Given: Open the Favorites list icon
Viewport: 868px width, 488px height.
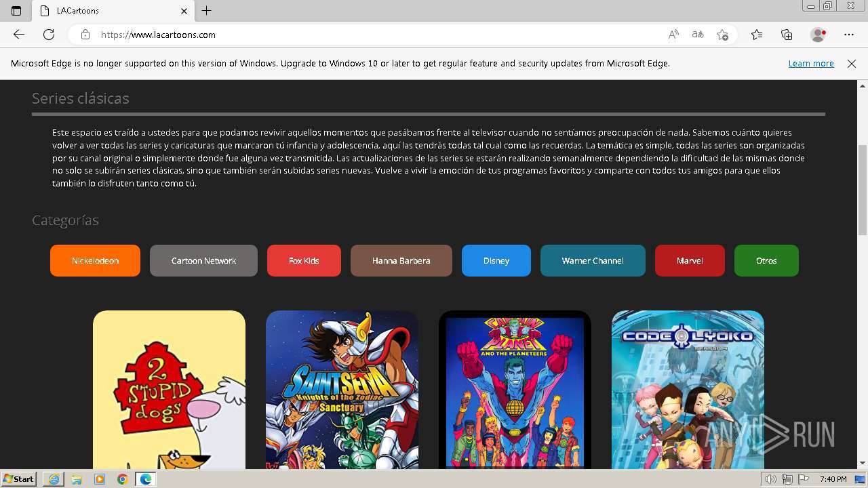Looking at the screenshot, I should [x=757, y=35].
